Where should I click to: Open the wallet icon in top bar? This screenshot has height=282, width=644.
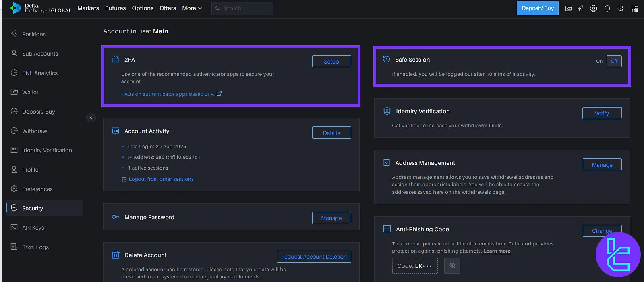(568, 8)
